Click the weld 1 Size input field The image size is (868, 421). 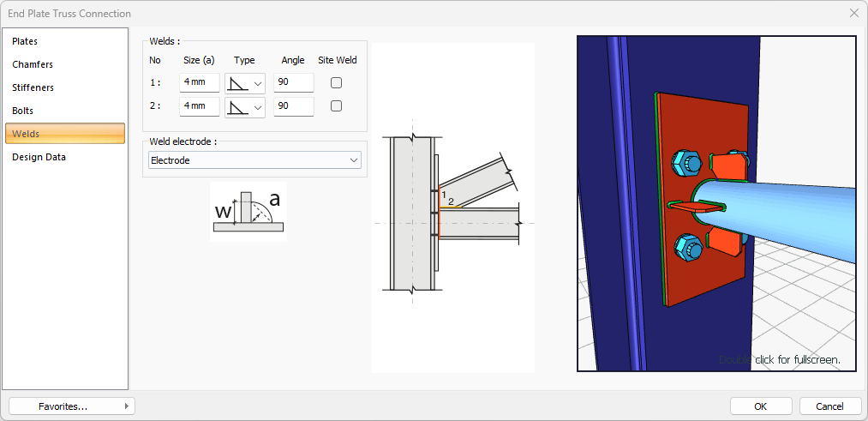(x=199, y=83)
